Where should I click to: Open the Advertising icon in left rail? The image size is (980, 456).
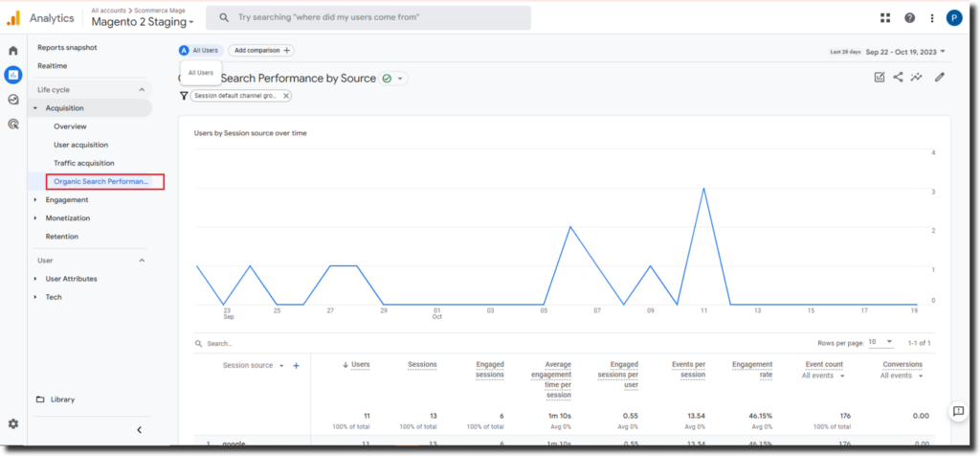(12, 124)
